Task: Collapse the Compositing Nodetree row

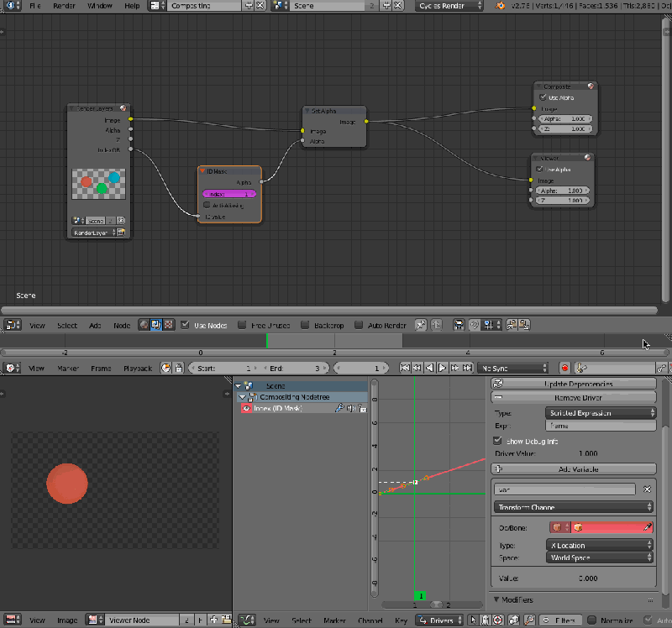Action: tap(243, 397)
